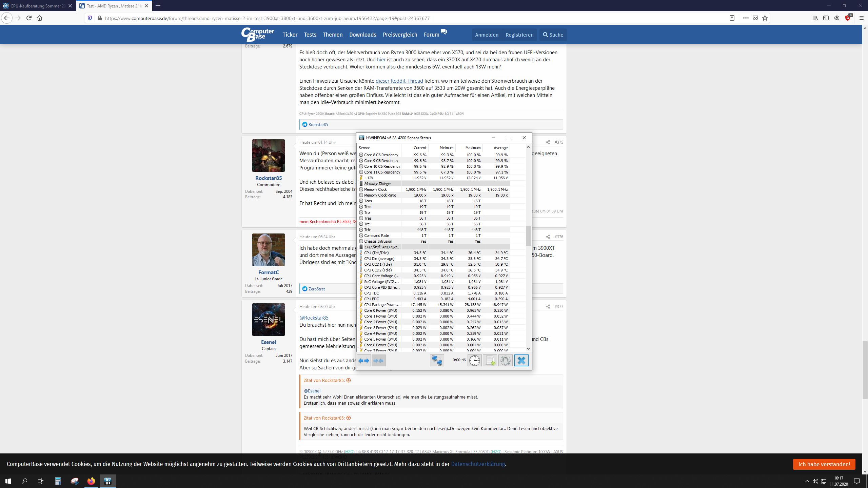868x488 pixels.
Task: Click the share icon on post #375
Action: click(548, 142)
